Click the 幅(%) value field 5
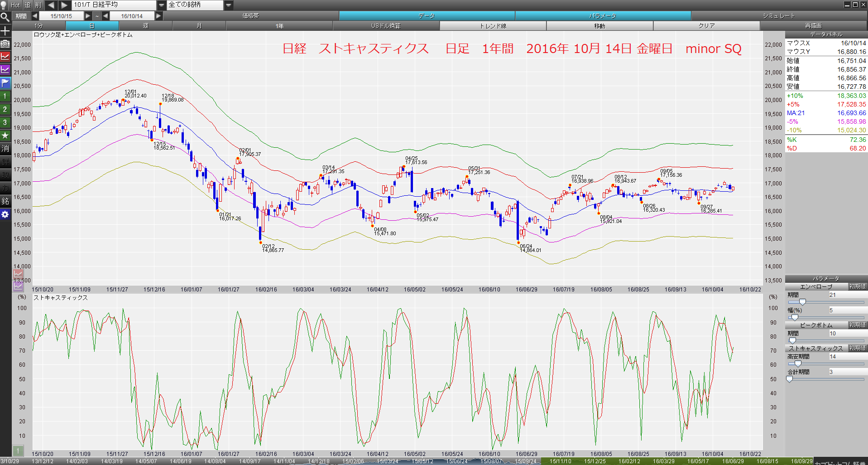Screen dimensions: 868x465 click(x=847, y=310)
